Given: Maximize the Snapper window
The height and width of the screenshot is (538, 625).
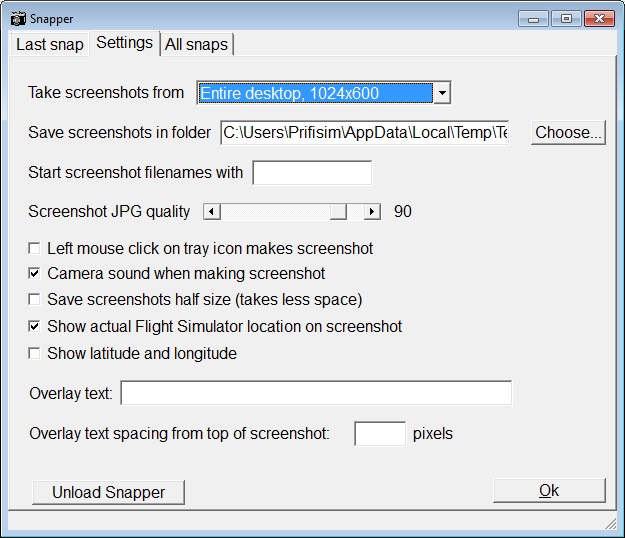Looking at the screenshot, I should [566, 18].
